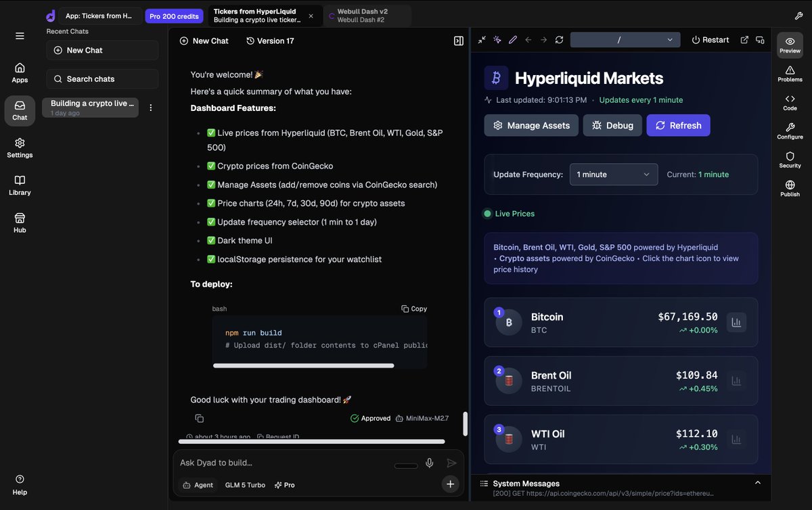This screenshot has width=812, height=510.
Task: Open Settings from the left sidebar
Action: 20,147
